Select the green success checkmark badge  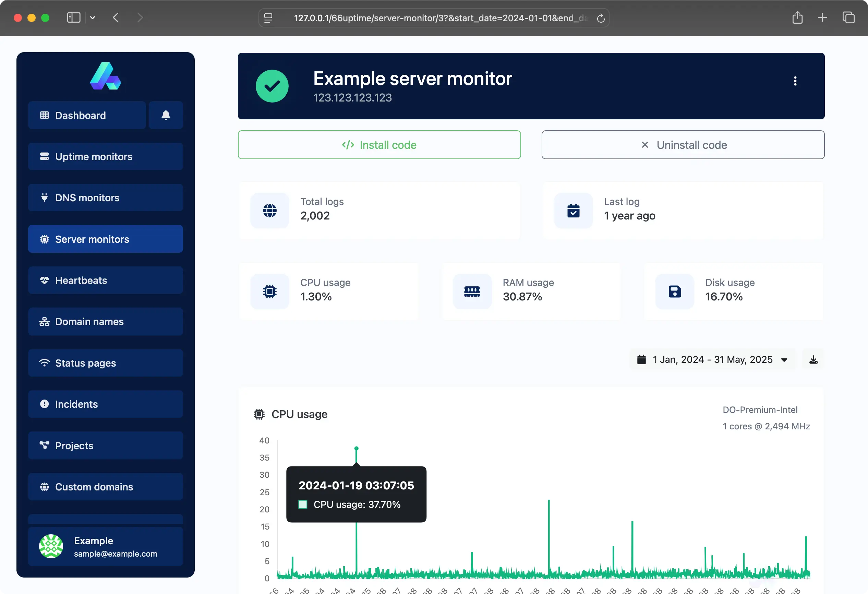pos(272,86)
